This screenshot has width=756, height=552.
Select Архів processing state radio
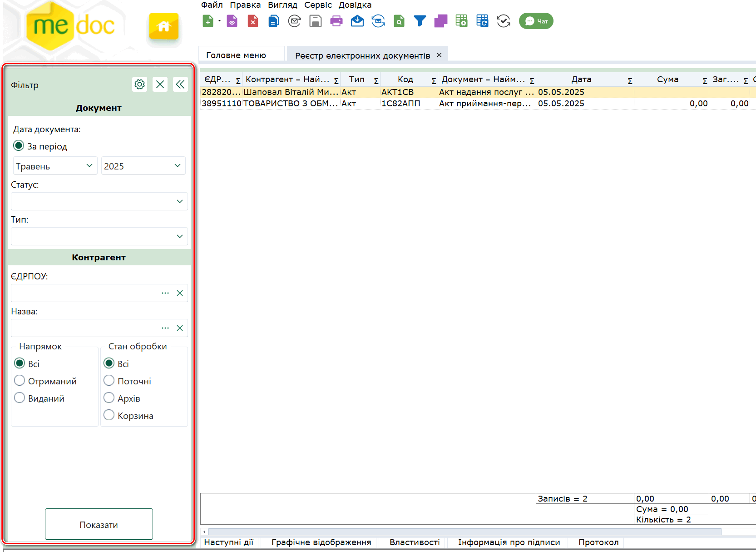coord(109,398)
